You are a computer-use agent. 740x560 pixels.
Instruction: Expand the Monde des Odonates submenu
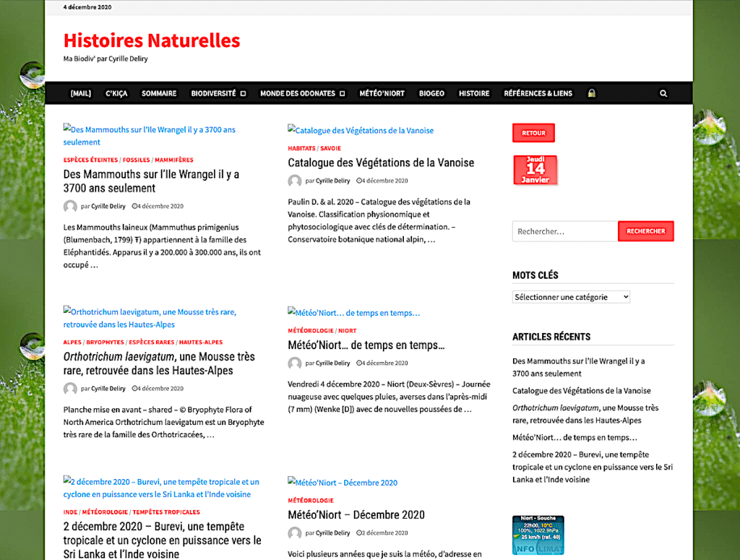point(343,93)
